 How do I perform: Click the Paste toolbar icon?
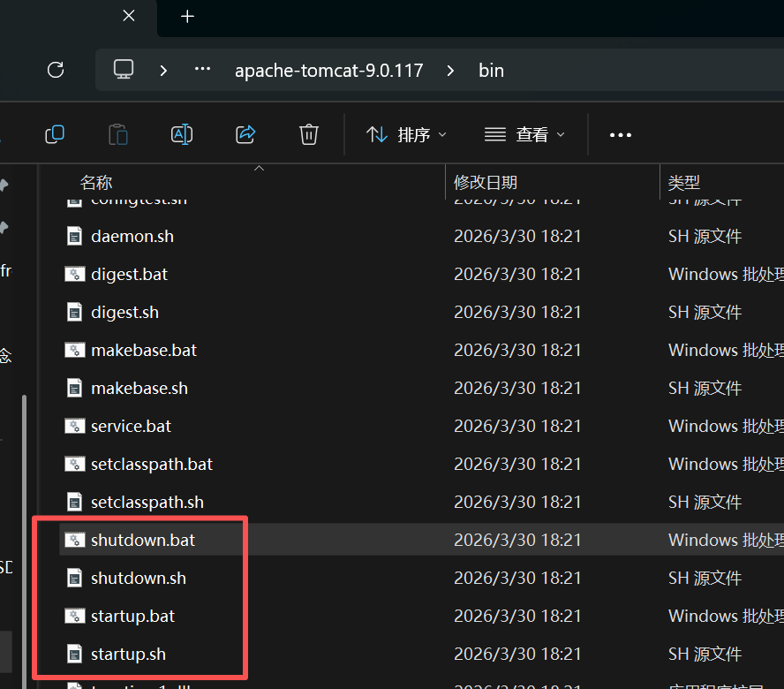[x=118, y=134]
